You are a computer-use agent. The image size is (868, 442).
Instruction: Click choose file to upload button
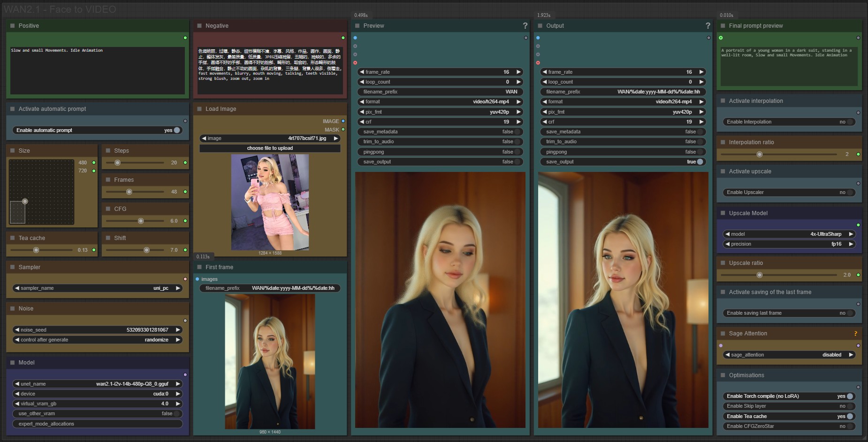pyautogui.click(x=270, y=148)
